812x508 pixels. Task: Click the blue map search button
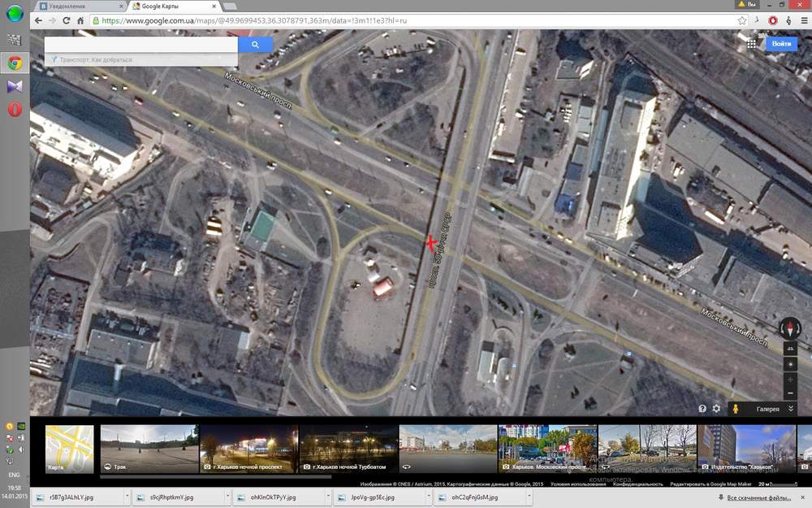pos(255,45)
